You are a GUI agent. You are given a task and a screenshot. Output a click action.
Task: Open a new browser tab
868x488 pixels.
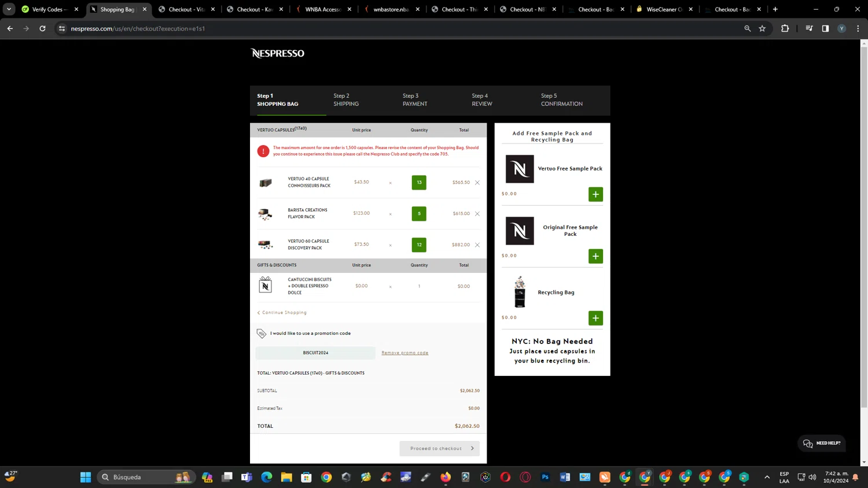click(x=775, y=9)
